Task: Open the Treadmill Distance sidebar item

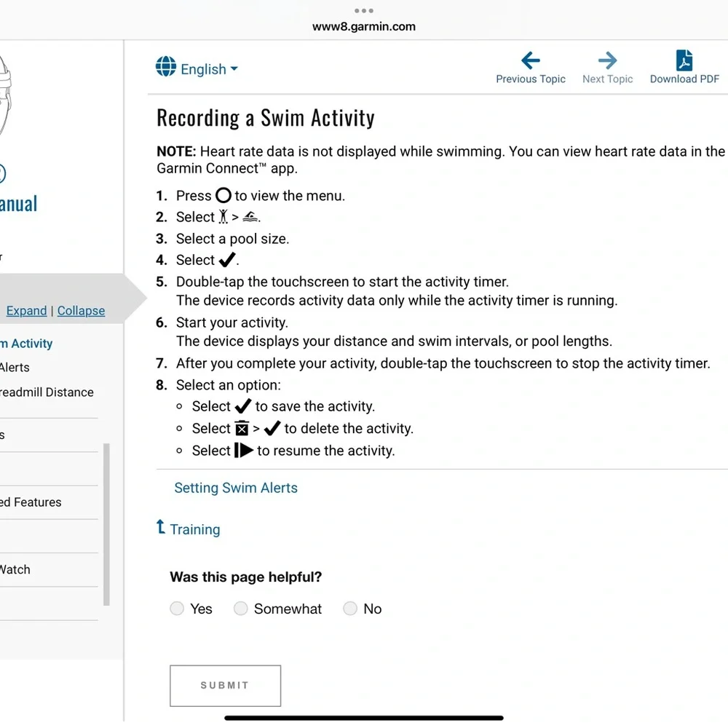Action: [47, 392]
